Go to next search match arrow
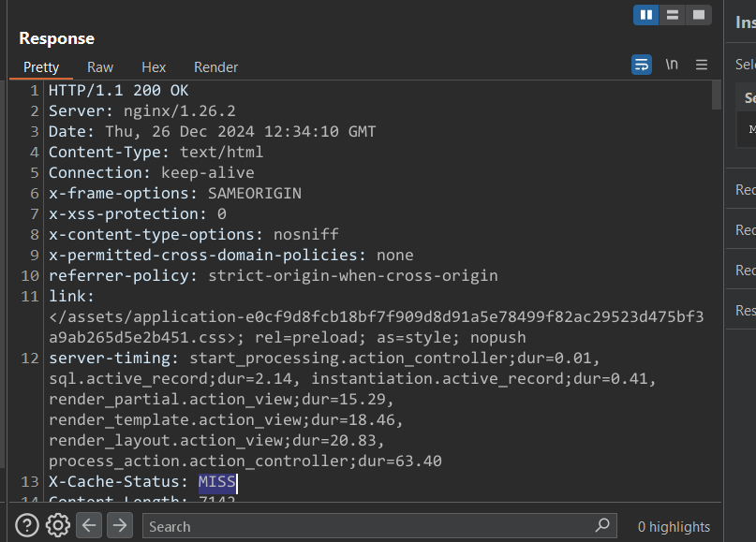 [119, 525]
